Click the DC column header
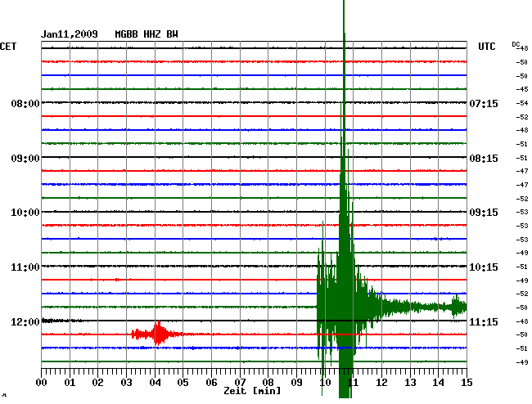The image size is (532, 404). click(x=516, y=44)
